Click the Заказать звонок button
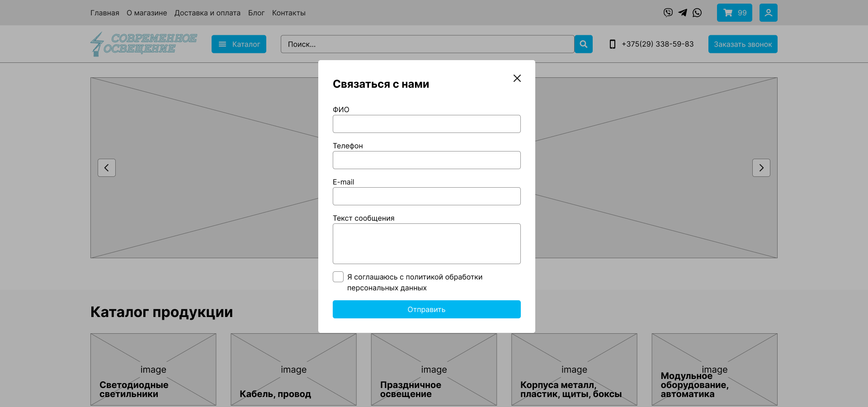Viewport: 868px width, 407px height. coord(742,44)
